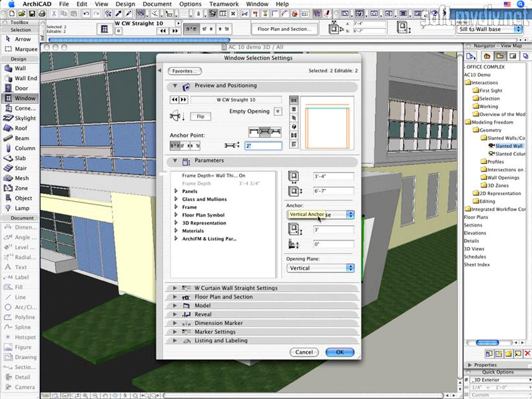Open the Document menu
532x399 pixels.
[157, 4]
